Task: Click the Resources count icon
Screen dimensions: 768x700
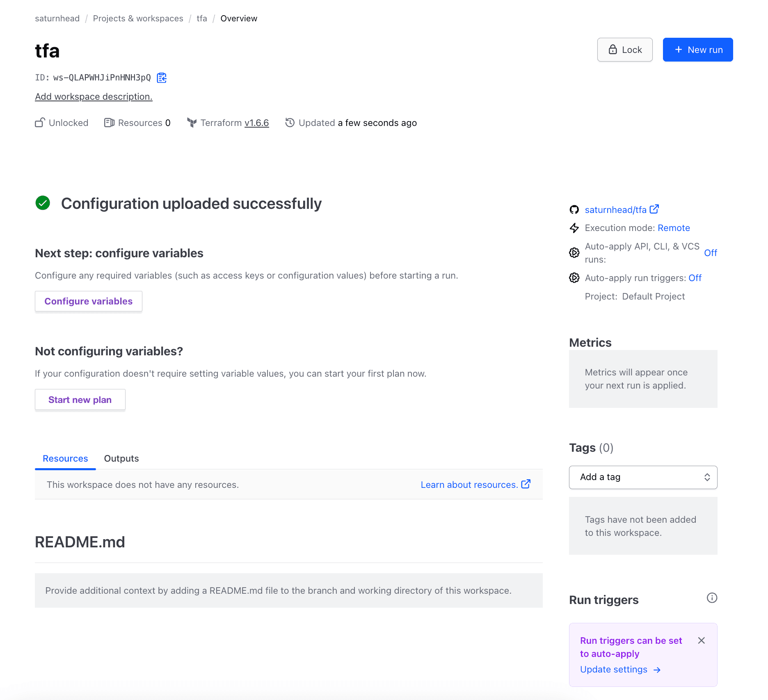Action: pyautogui.click(x=109, y=123)
